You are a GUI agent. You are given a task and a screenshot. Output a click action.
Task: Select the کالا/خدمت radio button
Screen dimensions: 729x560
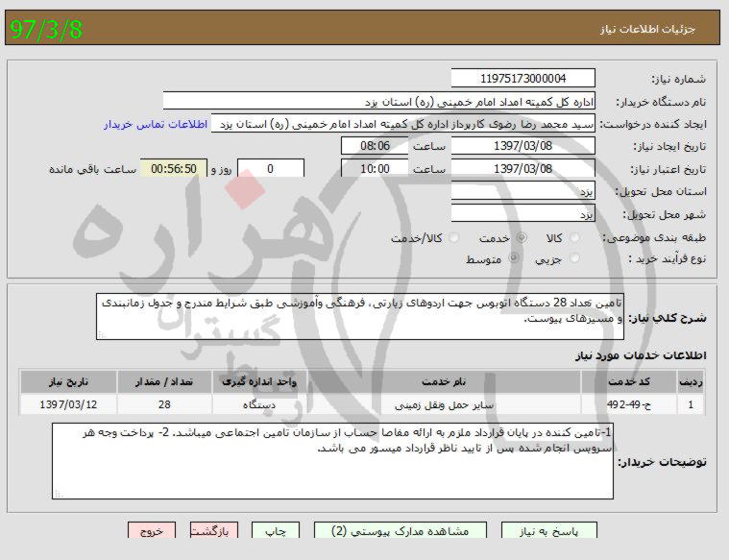tap(454, 237)
